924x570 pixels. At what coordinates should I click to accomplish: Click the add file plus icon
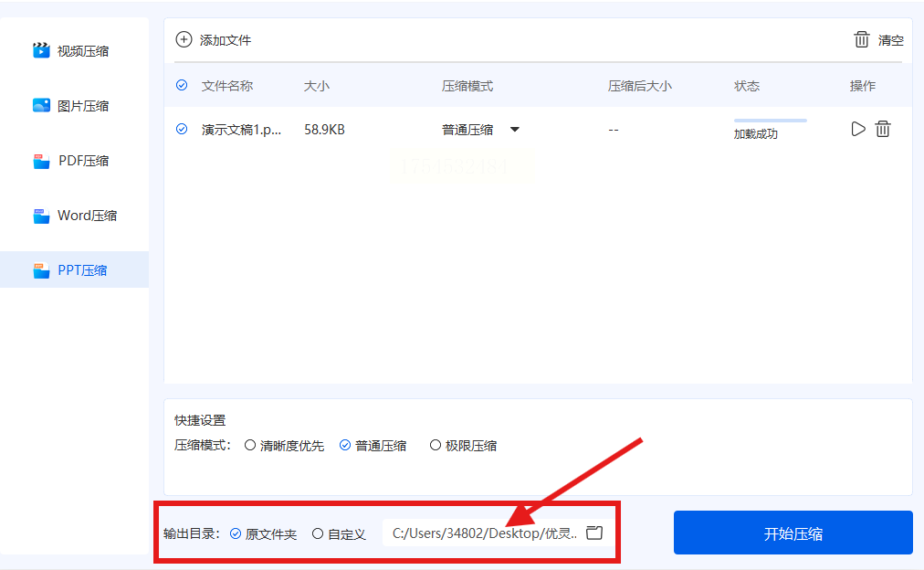pos(184,39)
